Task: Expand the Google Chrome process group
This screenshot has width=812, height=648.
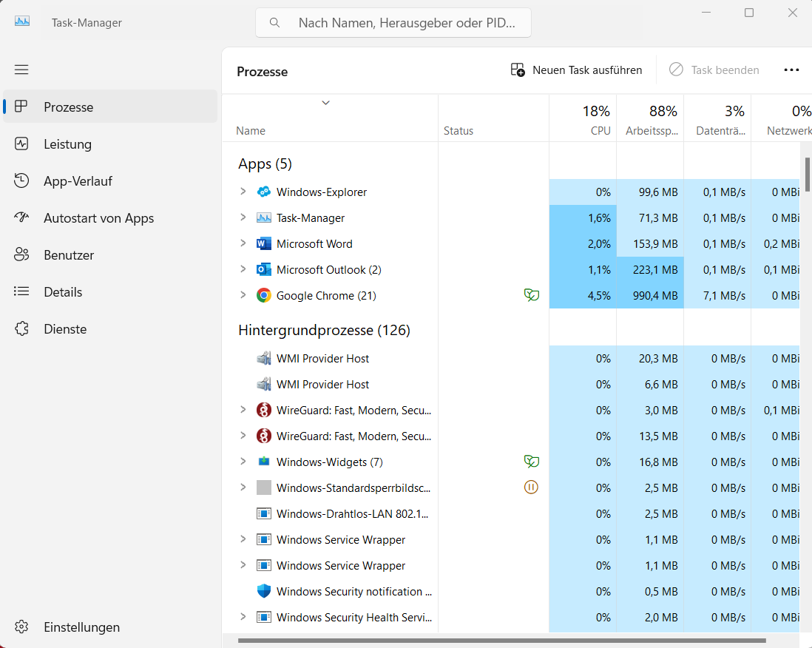Action: 243,295
